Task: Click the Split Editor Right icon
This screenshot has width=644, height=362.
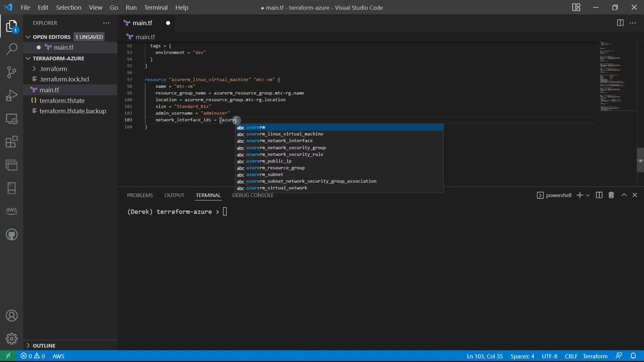Action: (x=620, y=23)
